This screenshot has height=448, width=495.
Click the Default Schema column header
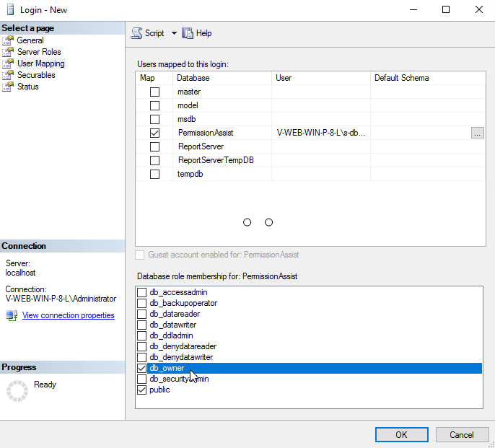(428, 78)
